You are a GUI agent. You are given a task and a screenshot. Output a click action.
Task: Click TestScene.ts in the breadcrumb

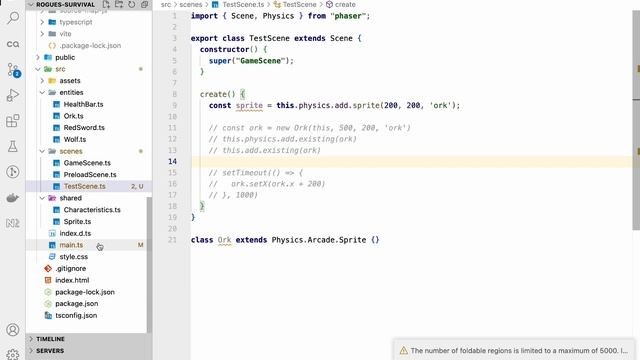pyautogui.click(x=243, y=4)
